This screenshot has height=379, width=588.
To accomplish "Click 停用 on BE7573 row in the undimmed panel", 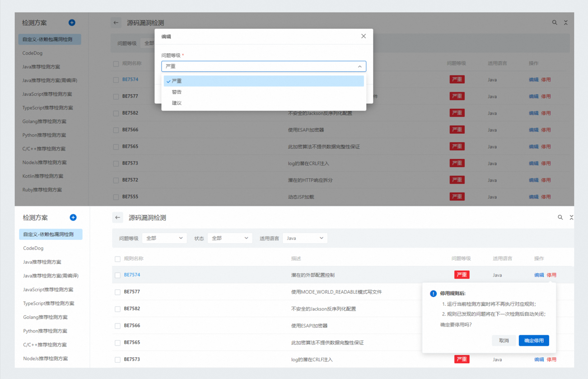I will point(551,360).
